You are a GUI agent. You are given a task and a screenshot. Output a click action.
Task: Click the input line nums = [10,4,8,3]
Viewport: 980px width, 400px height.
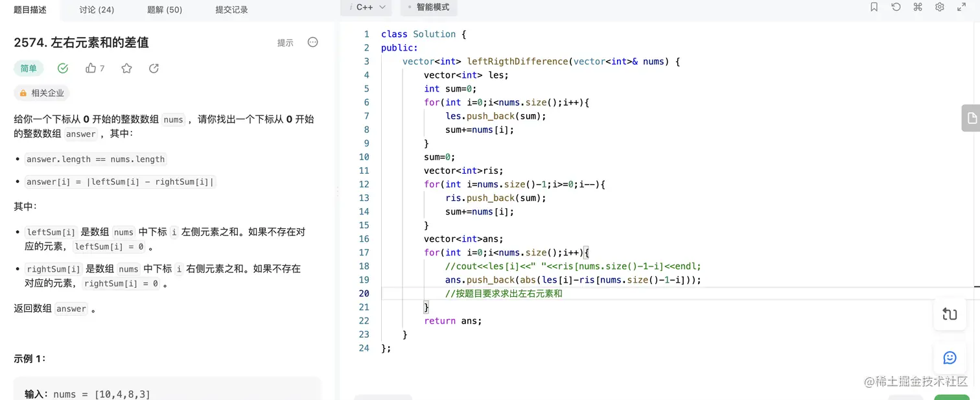87,394
